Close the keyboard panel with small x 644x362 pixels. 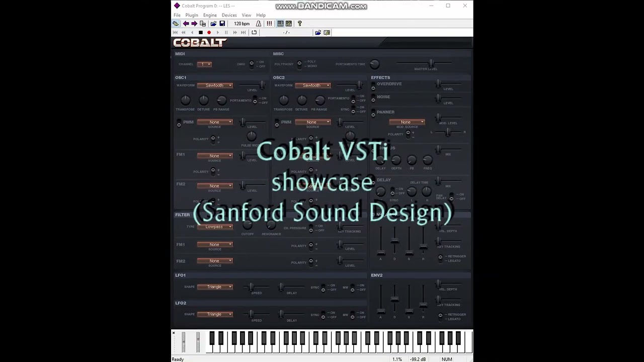174,333
